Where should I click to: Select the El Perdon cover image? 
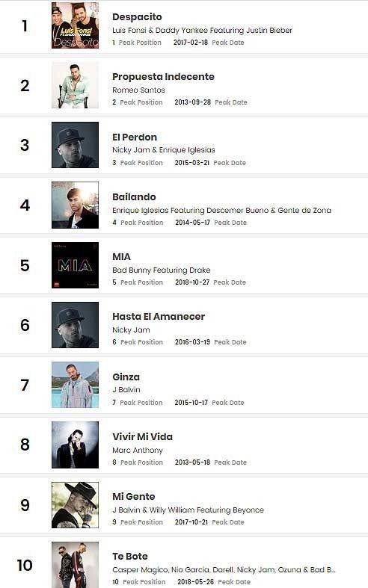pos(75,145)
